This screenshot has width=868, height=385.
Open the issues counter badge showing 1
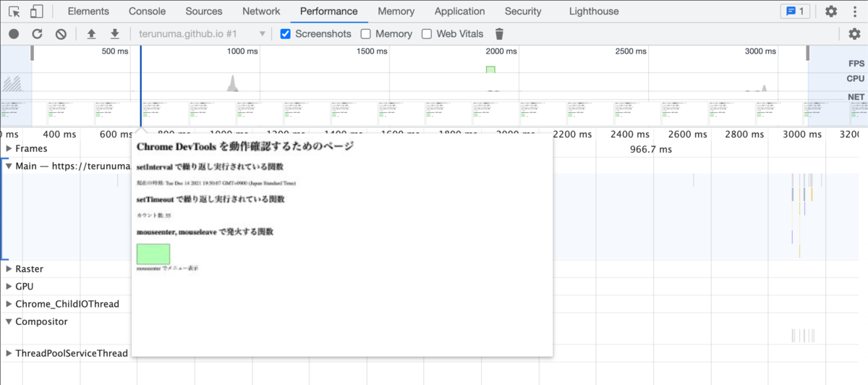796,12
